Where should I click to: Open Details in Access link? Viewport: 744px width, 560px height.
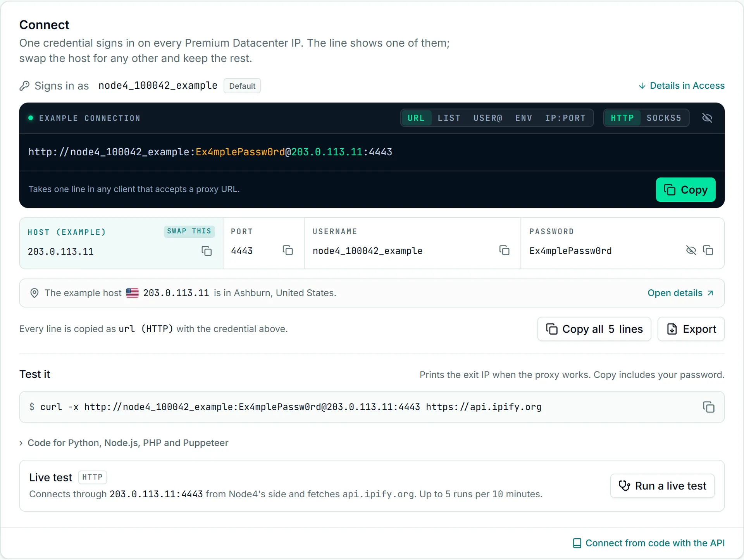682,86
